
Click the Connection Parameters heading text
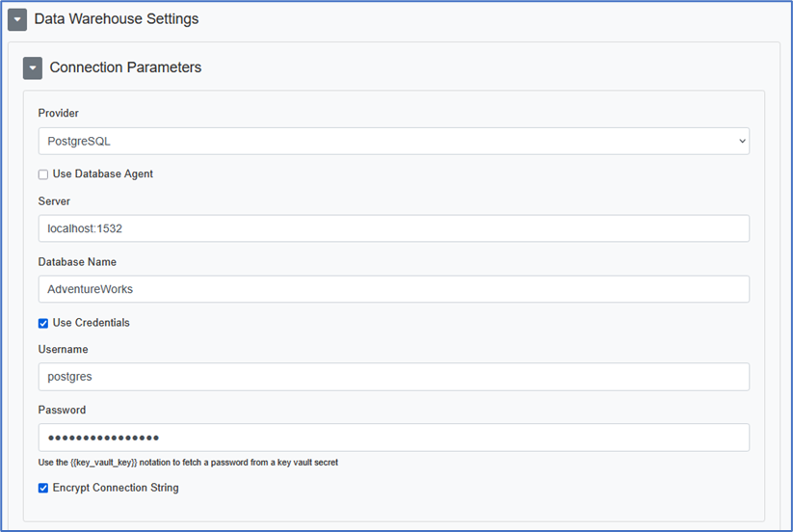(x=125, y=67)
